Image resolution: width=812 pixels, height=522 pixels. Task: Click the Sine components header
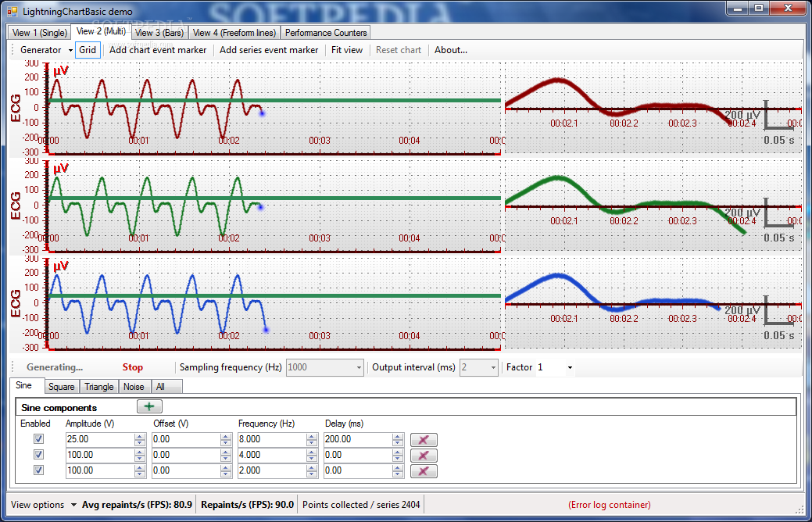coord(59,408)
